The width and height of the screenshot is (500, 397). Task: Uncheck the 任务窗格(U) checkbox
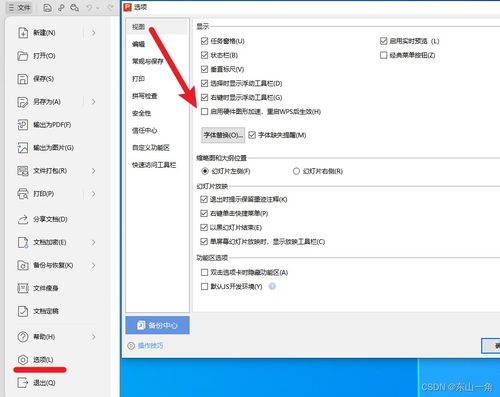click(204, 41)
